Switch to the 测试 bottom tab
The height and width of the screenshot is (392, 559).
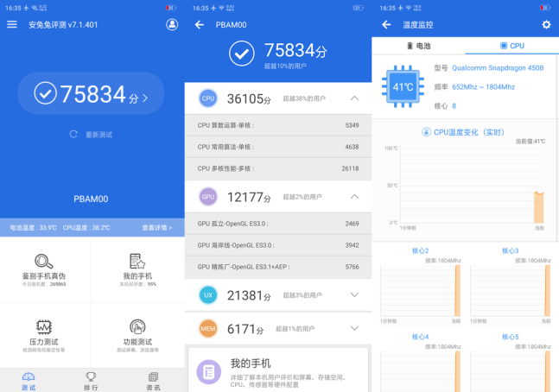pos(29,381)
